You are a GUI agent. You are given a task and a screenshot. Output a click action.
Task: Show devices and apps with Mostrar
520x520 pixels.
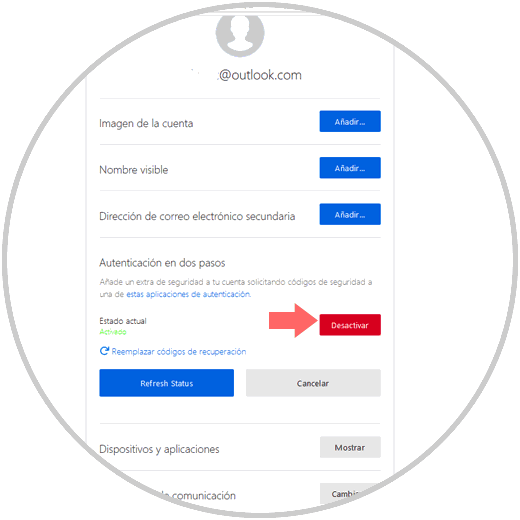pyautogui.click(x=350, y=447)
